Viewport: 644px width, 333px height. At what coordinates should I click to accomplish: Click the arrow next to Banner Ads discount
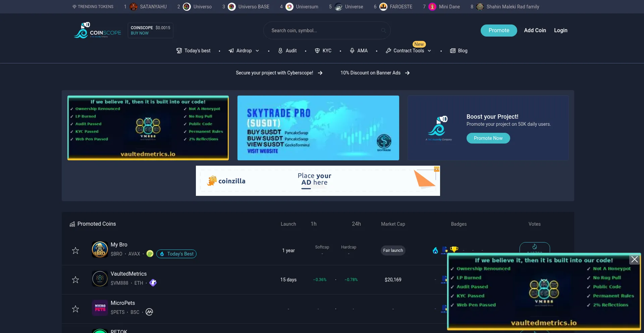coord(408,73)
